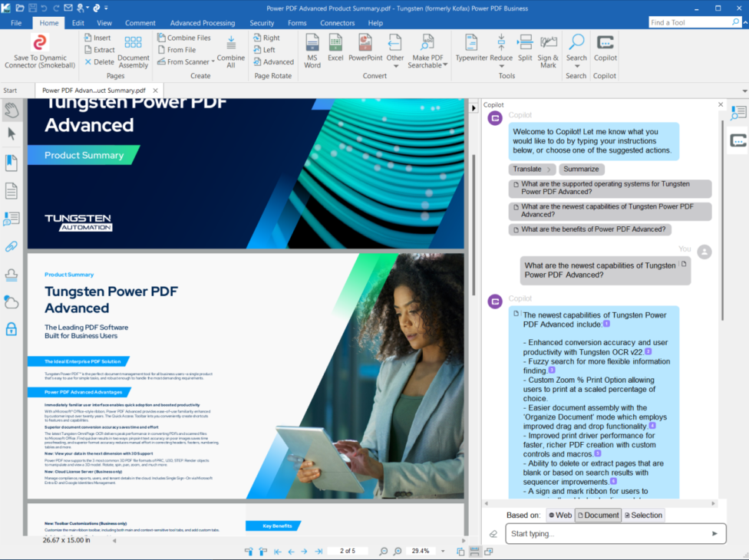Viewport: 749px width, 560px height.
Task: Select the Hand pan tool
Action: point(12,110)
